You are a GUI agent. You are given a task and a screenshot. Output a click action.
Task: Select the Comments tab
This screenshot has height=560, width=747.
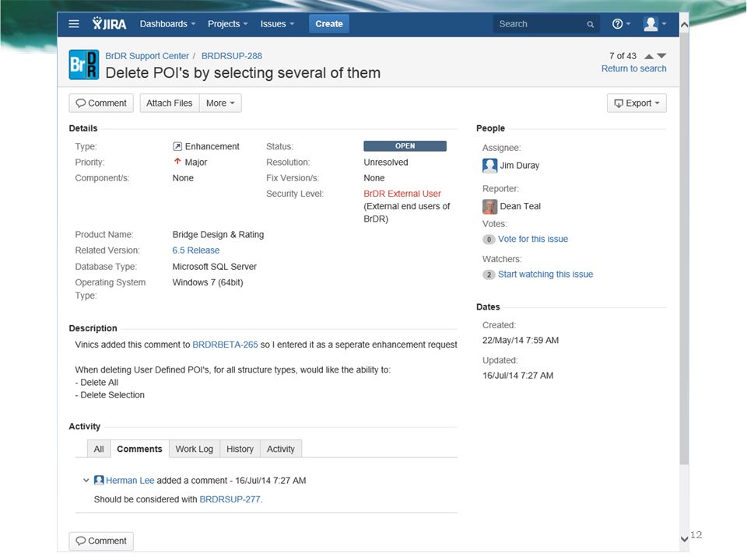(139, 449)
